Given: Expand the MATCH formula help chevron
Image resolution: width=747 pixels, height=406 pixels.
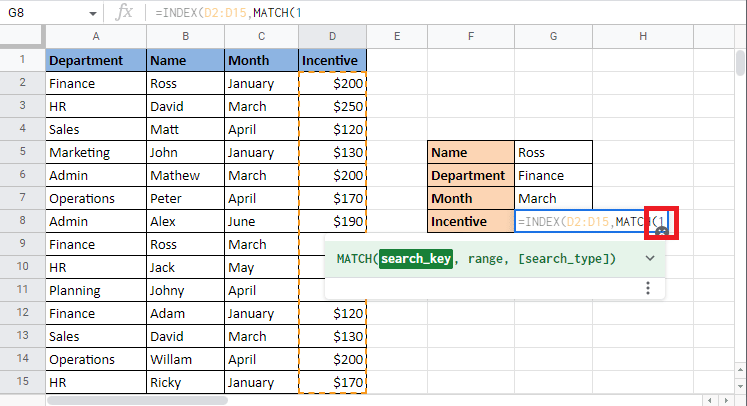Looking at the screenshot, I should pyautogui.click(x=649, y=259).
